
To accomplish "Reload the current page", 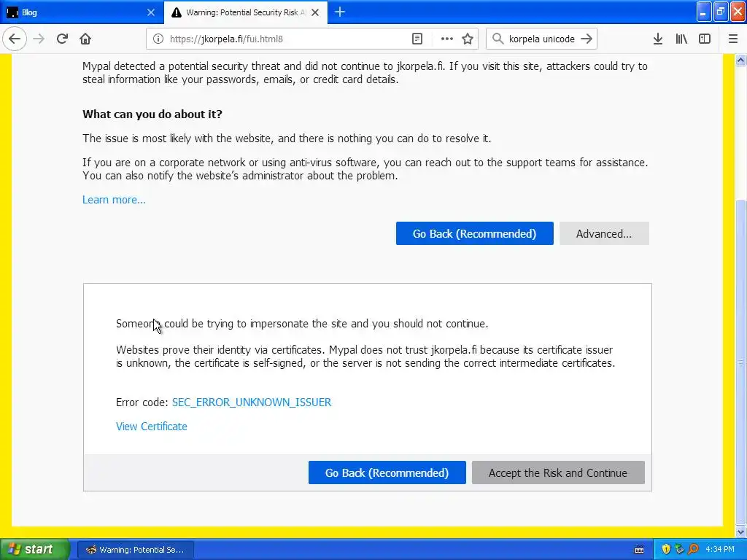I will coord(62,39).
